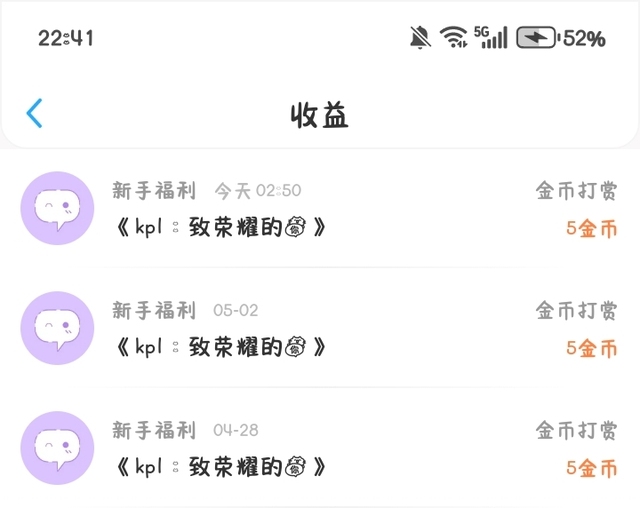
Task: Tap the 5G signal bars icon
Action: point(491,38)
